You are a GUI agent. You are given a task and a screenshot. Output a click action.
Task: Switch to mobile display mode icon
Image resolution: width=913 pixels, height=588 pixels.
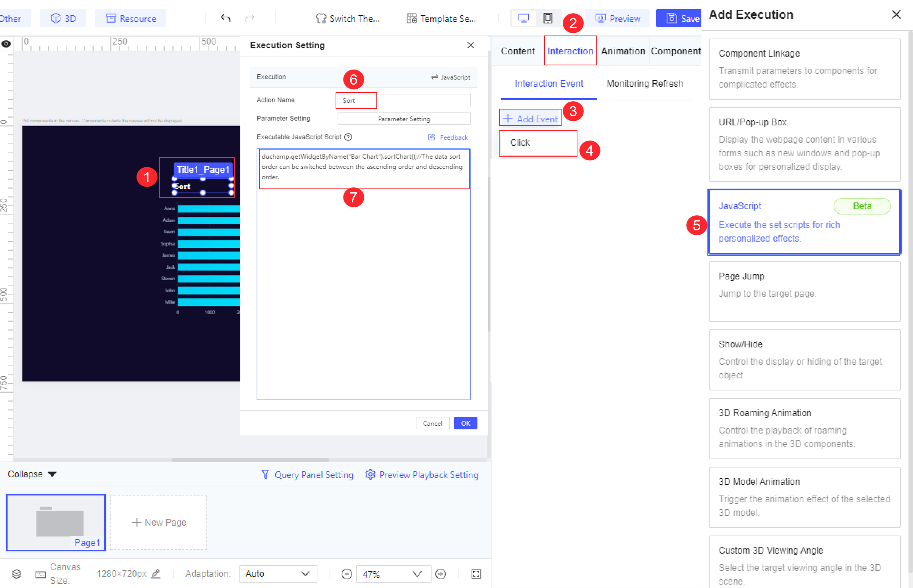(548, 18)
